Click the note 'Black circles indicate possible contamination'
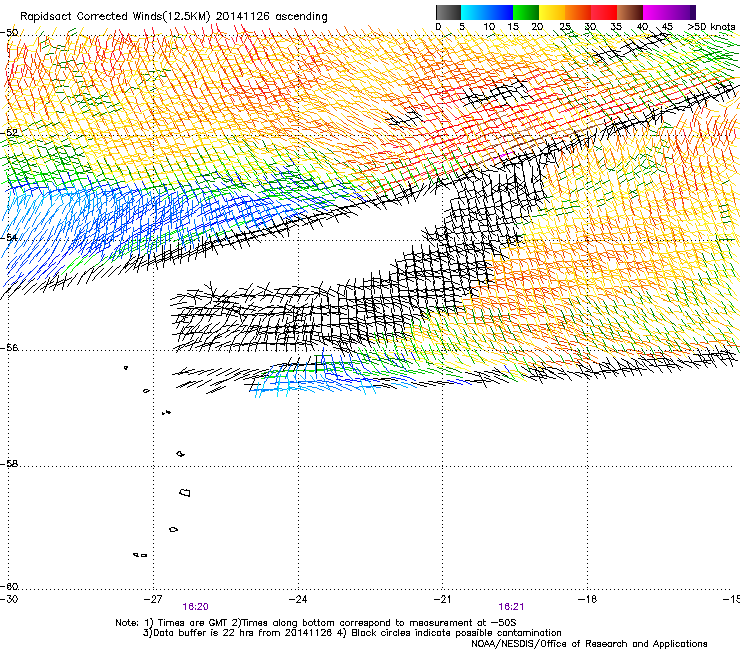740x650 pixels. pos(456,633)
